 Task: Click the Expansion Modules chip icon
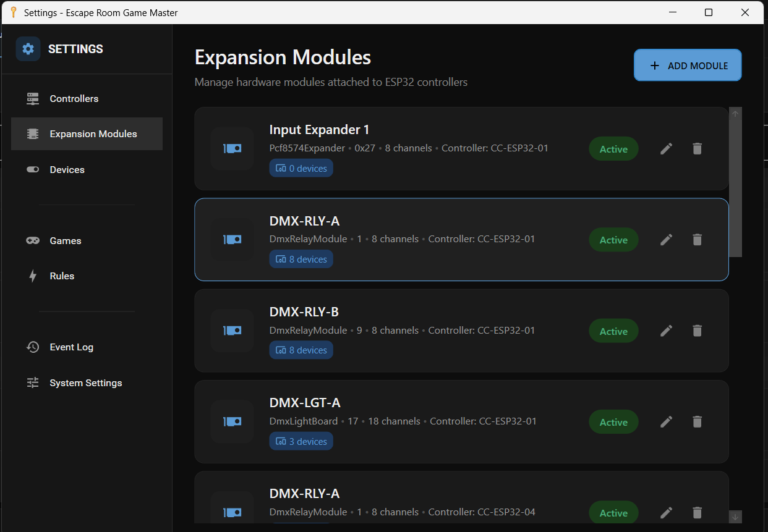33,134
